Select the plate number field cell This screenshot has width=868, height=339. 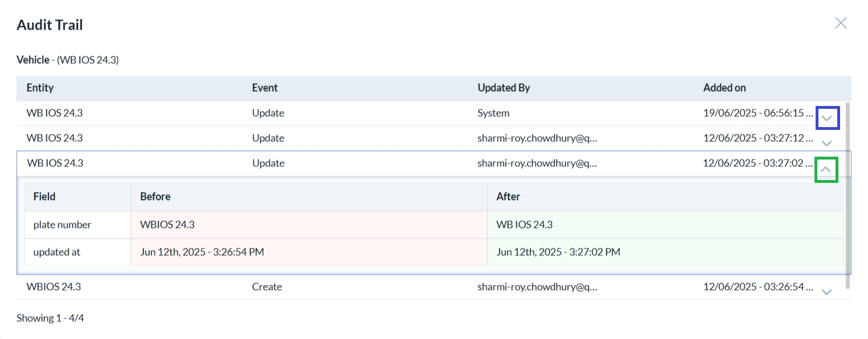(x=62, y=225)
